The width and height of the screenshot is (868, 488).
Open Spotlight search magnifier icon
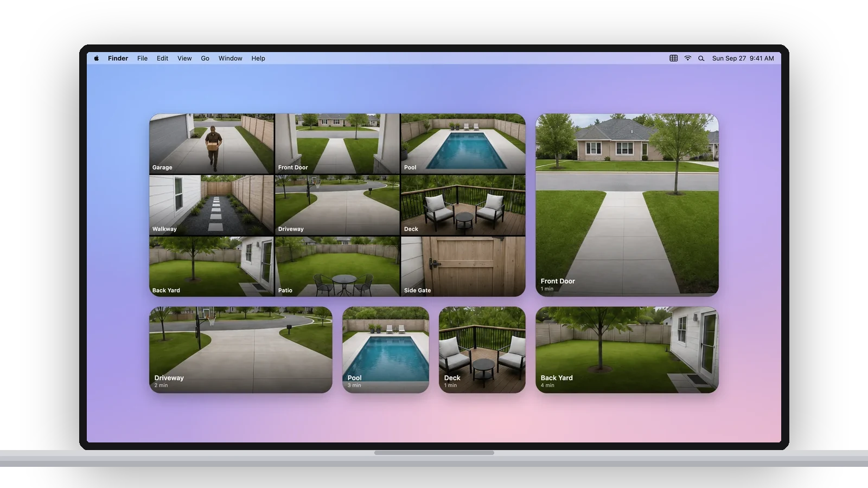(x=701, y=59)
